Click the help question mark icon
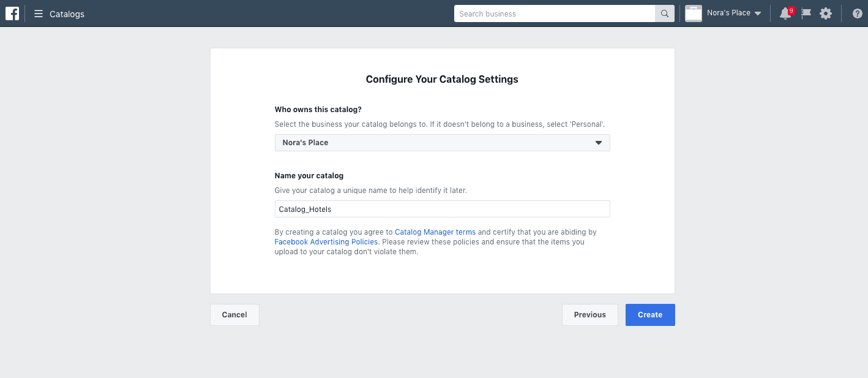The image size is (868, 378). pos(857,13)
